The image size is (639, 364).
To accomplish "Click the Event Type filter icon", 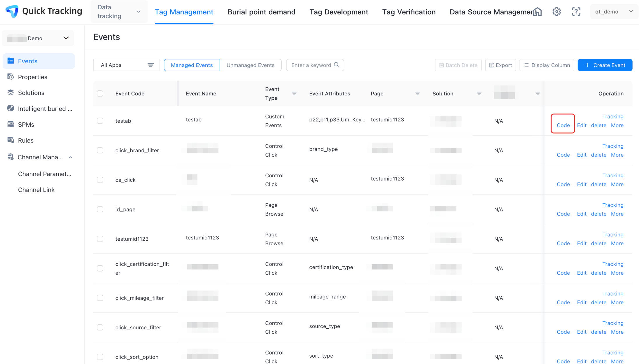I will [294, 94].
